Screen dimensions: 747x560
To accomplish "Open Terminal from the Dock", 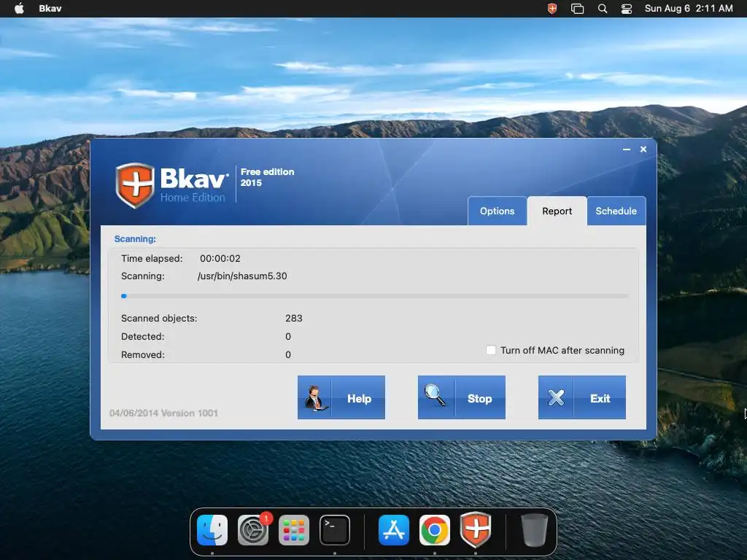I will coord(335,529).
